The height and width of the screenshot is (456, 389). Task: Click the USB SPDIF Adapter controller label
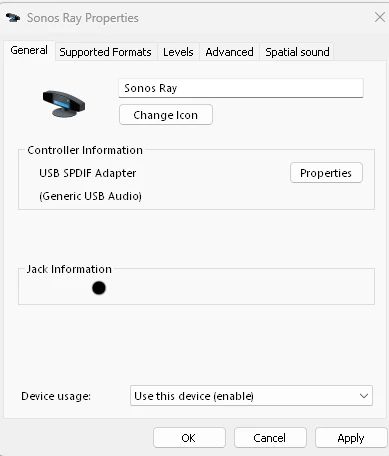tap(88, 173)
